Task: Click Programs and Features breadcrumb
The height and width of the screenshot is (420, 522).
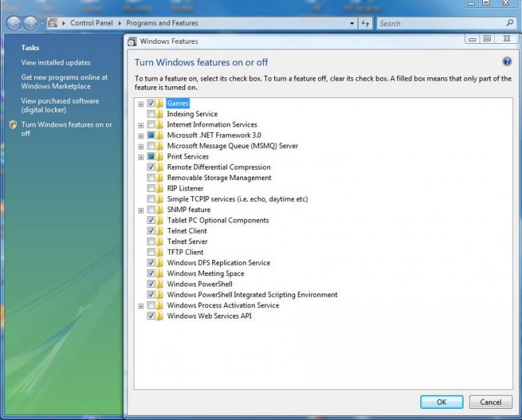Action: tap(162, 23)
